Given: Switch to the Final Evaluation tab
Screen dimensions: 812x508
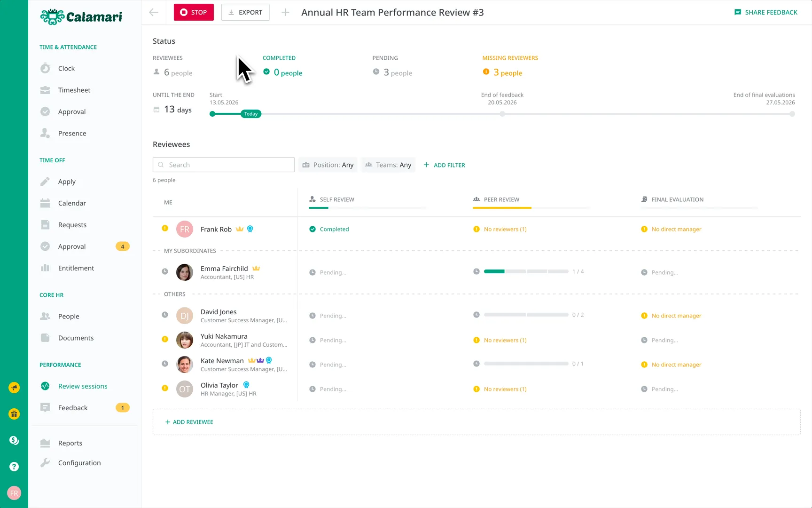Looking at the screenshot, I should (677, 199).
